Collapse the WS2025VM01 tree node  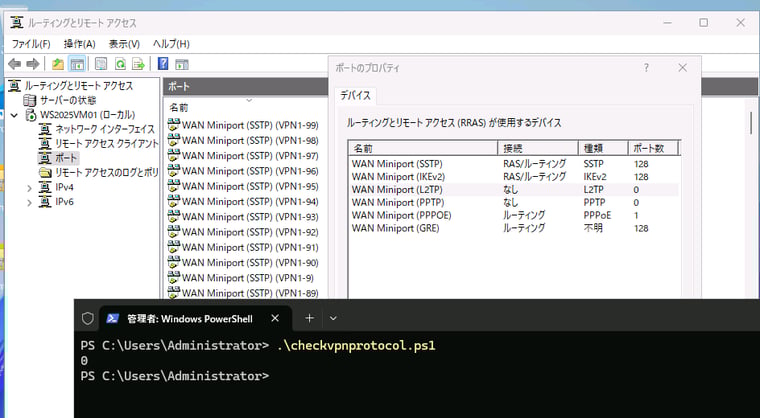[x=15, y=115]
